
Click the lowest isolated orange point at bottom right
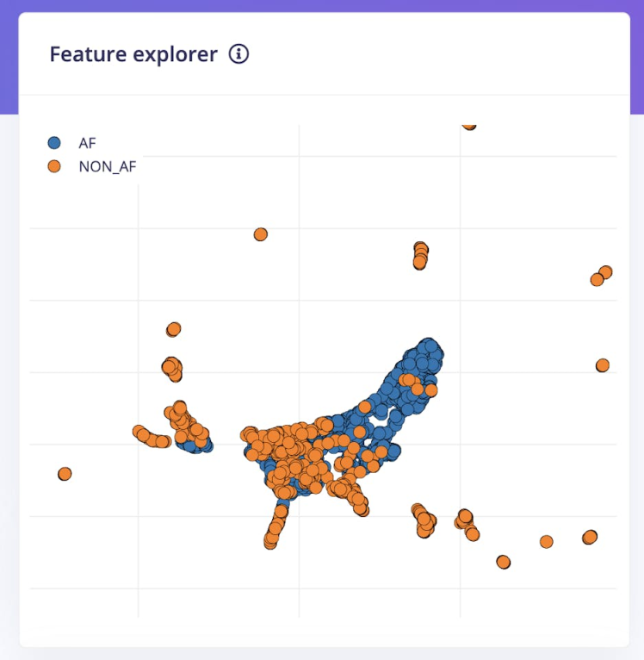(504, 562)
